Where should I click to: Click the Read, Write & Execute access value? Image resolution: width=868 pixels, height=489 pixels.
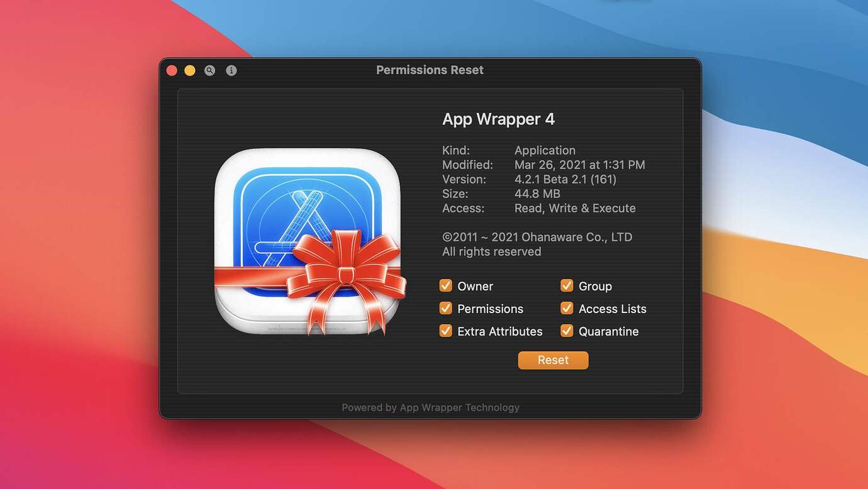coord(575,208)
